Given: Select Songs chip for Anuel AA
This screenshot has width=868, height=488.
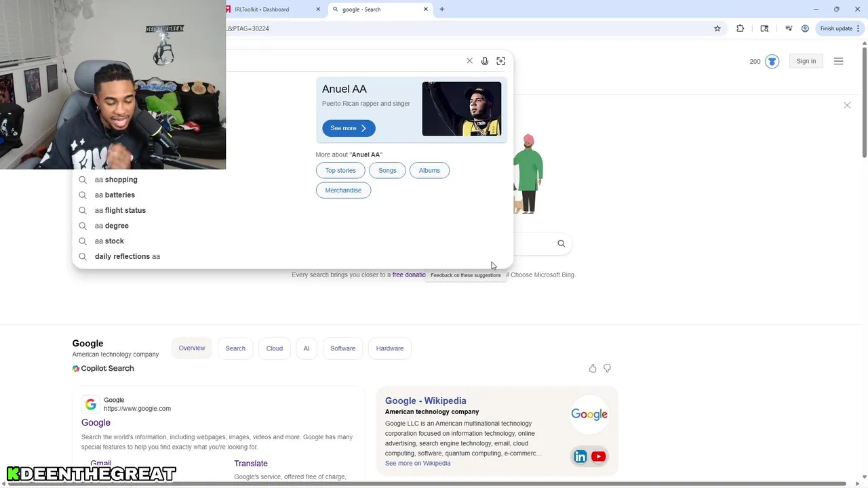Looking at the screenshot, I should click(387, 170).
